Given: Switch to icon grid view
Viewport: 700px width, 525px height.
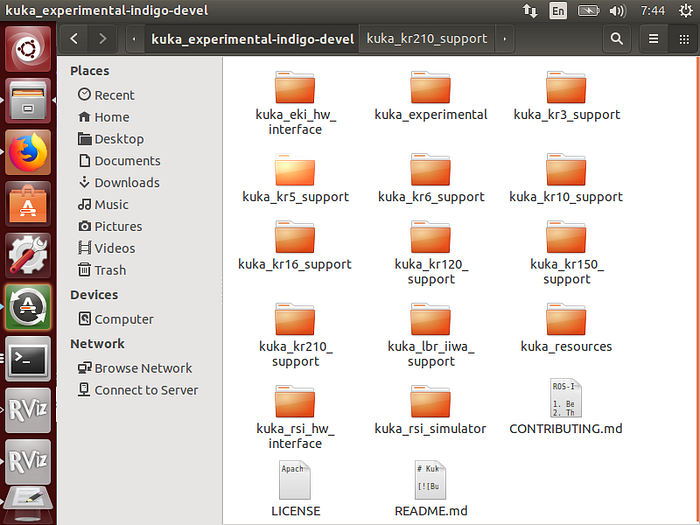Looking at the screenshot, I should [684, 39].
